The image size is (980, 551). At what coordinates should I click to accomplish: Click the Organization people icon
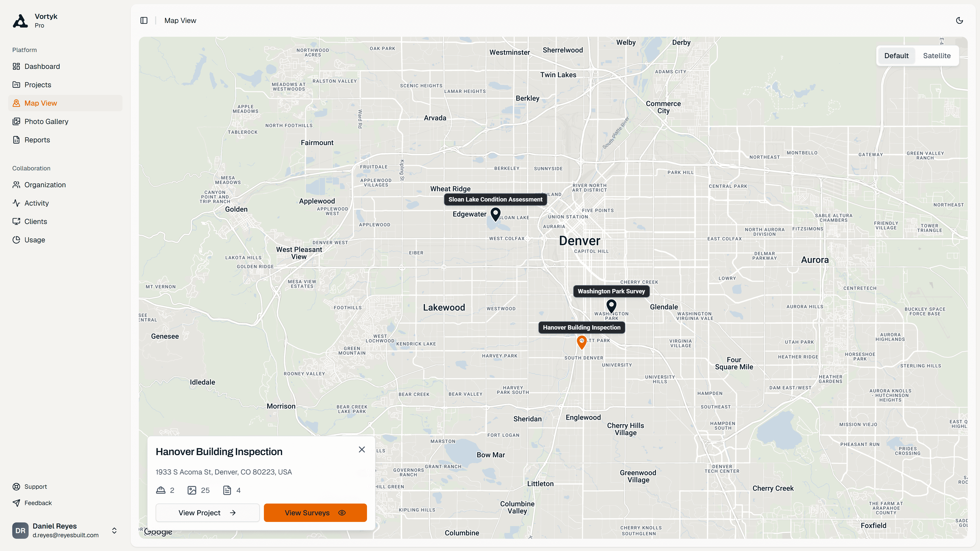[16, 185]
